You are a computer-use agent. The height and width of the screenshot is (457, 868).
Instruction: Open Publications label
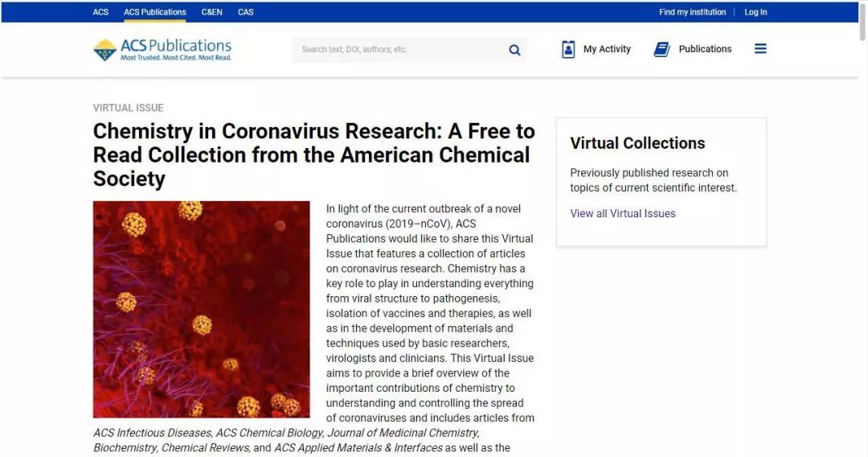coord(706,49)
